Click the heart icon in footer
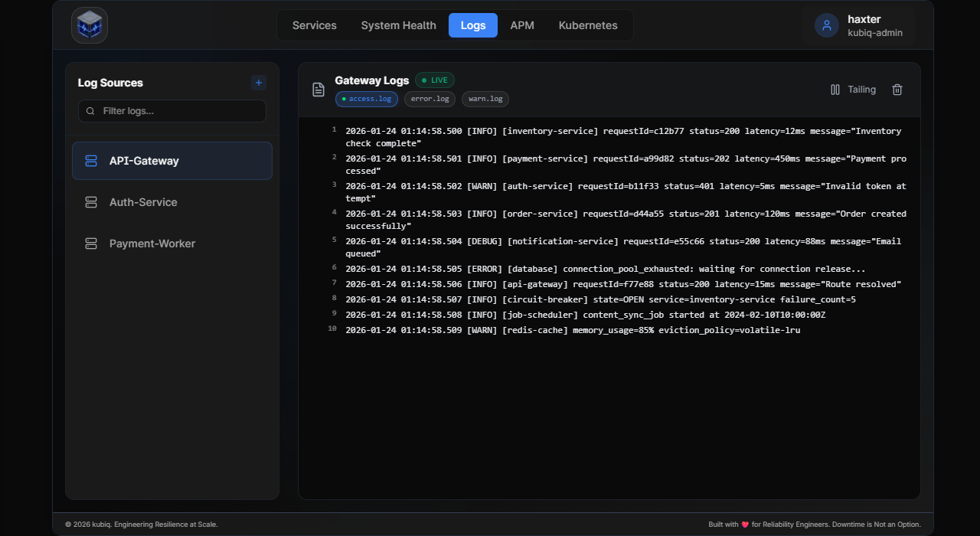980x536 pixels. tap(745, 525)
